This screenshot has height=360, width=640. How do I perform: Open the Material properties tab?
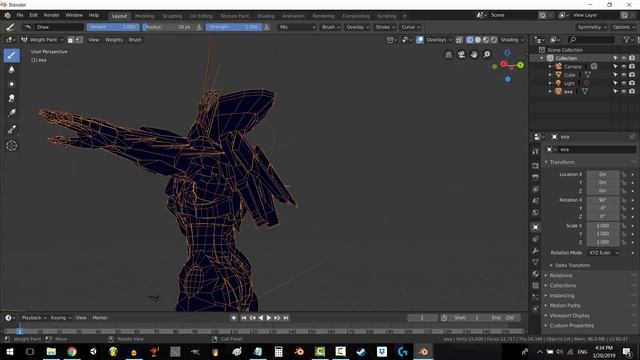coord(536,274)
